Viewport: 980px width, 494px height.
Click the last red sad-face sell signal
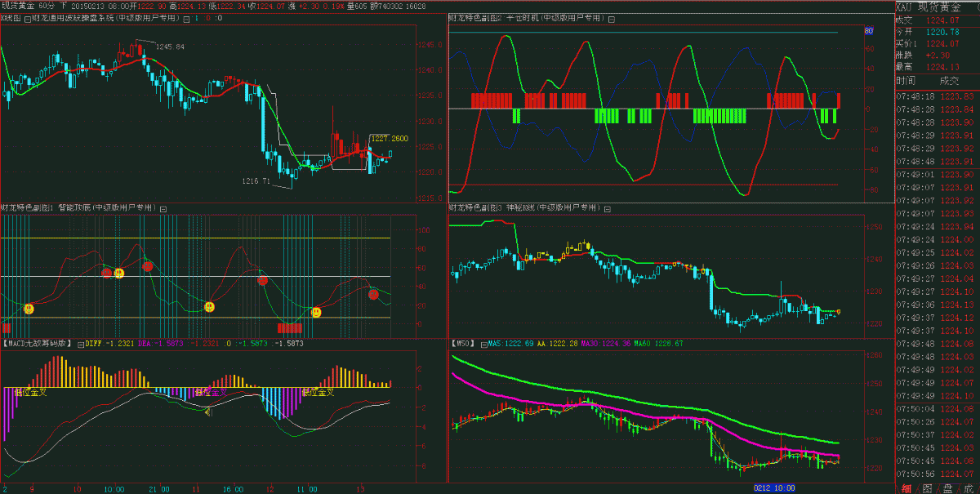373,294
